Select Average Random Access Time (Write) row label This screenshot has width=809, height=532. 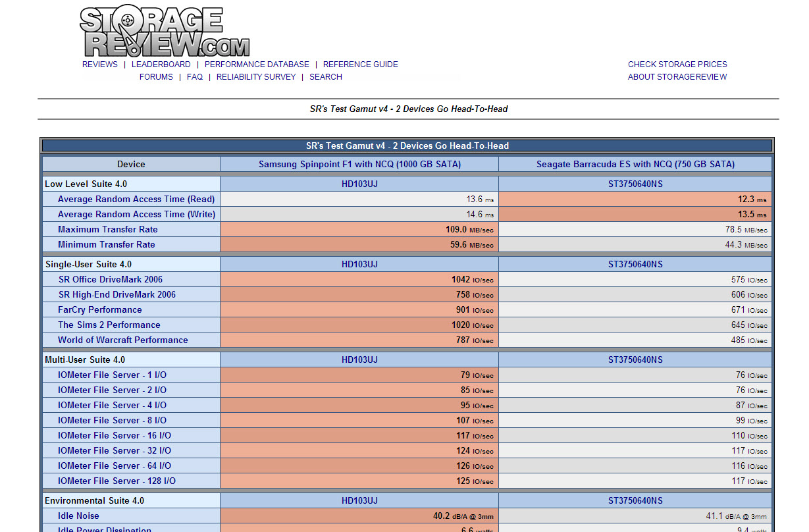[136, 214]
